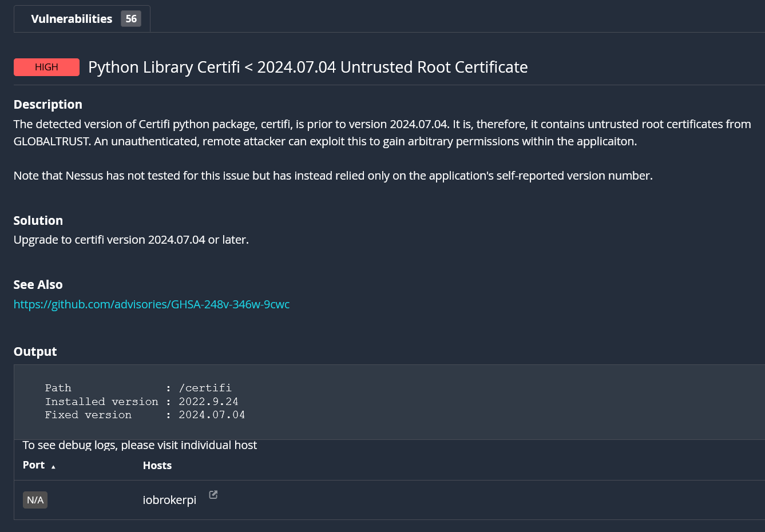The height and width of the screenshot is (532, 765).
Task: Click the Path /certifi line
Action: pyautogui.click(x=138, y=388)
